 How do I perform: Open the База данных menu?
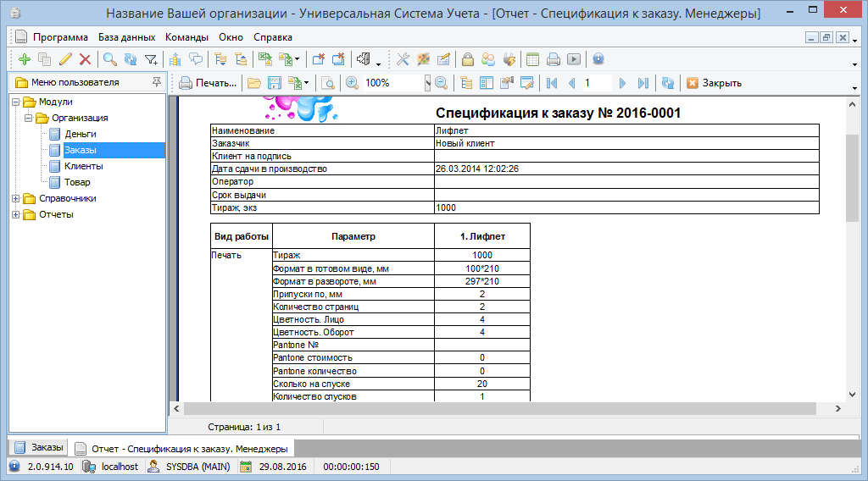tap(126, 37)
